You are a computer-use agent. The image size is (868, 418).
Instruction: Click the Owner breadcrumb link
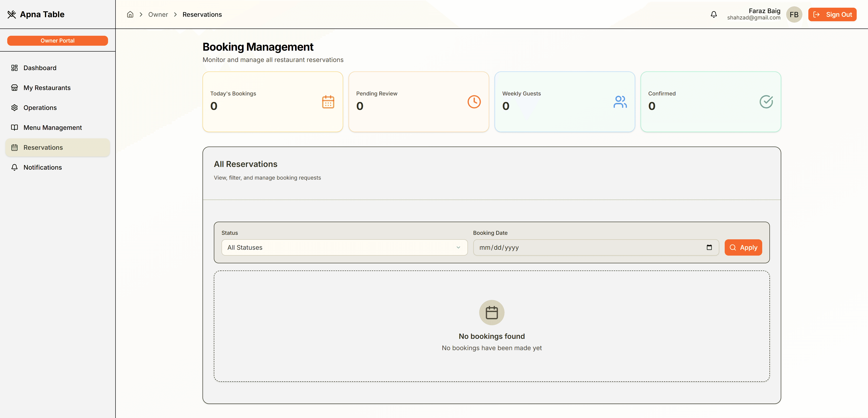(158, 14)
